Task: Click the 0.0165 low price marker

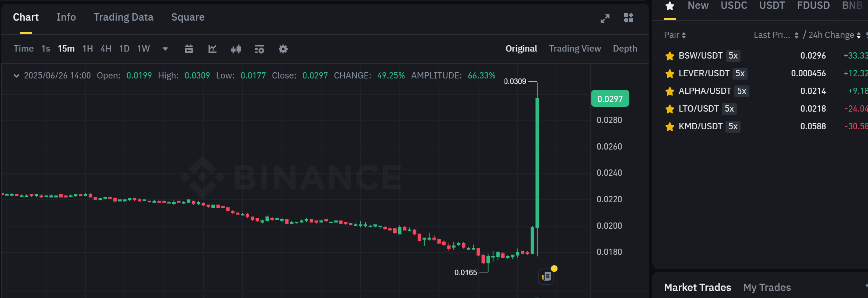Action: coord(465,273)
